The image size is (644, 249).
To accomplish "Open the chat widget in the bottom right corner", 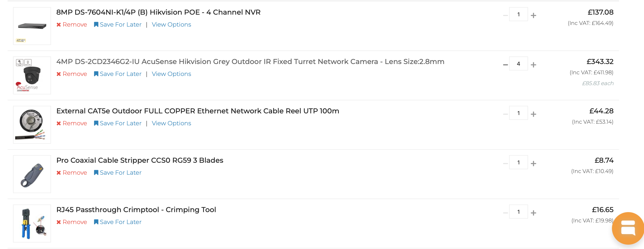I will pos(628,228).
